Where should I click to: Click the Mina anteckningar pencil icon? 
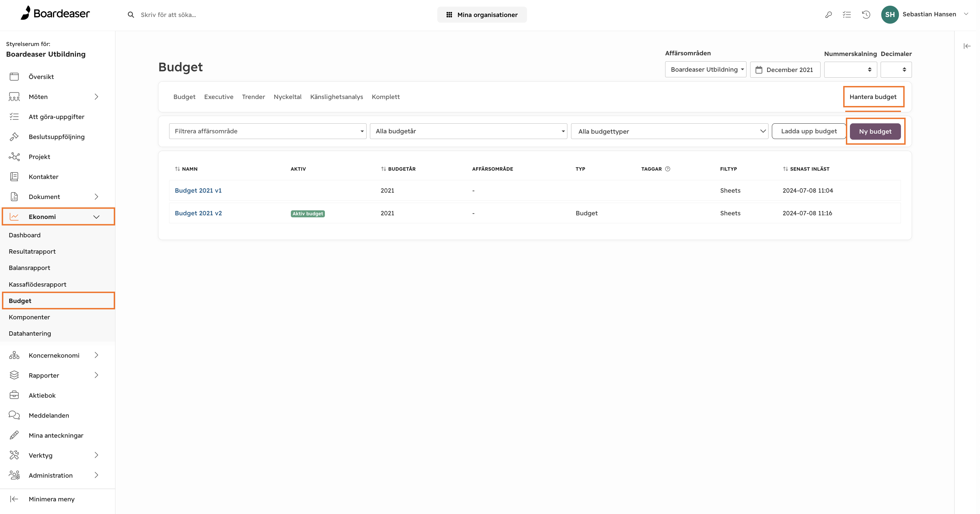click(x=14, y=435)
